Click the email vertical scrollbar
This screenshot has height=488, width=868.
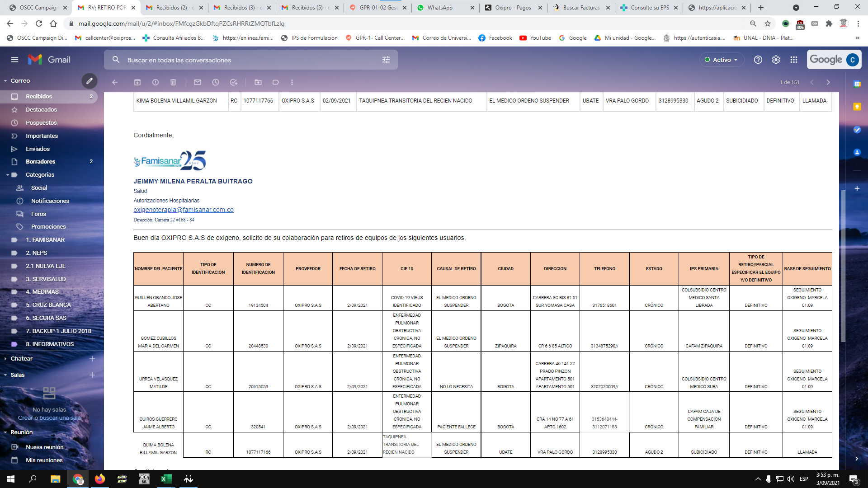click(x=843, y=267)
